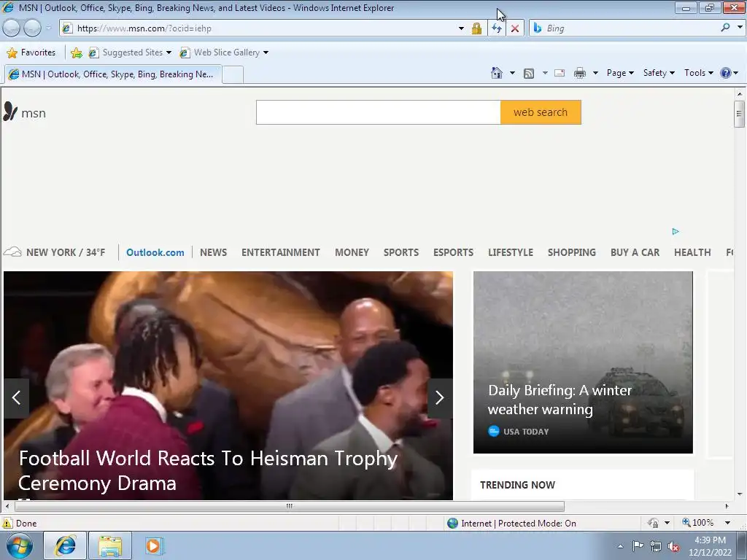Click the Home icon in command bar
The width and height of the screenshot is (747, 560).
[x=496, y=73]
